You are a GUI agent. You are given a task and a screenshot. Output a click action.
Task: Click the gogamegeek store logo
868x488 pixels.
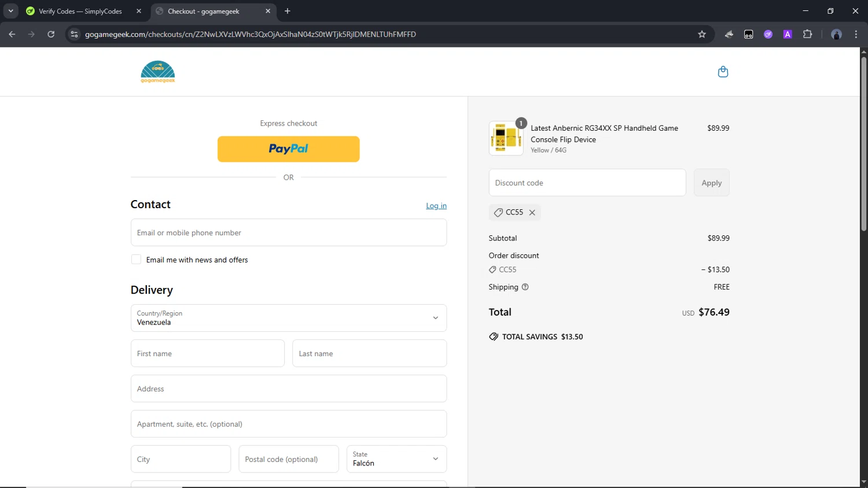(158, 72)
